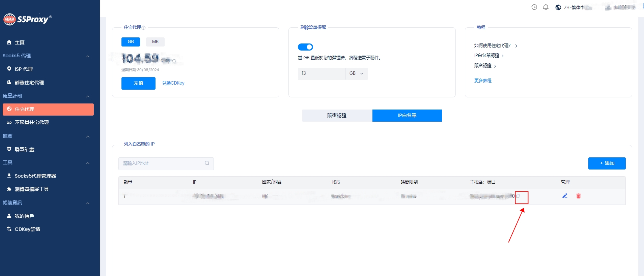The width and height of the screenshot is (644, 276).
Task: Delete the whitelisted IP with trash icon
Action: (579, 196)
